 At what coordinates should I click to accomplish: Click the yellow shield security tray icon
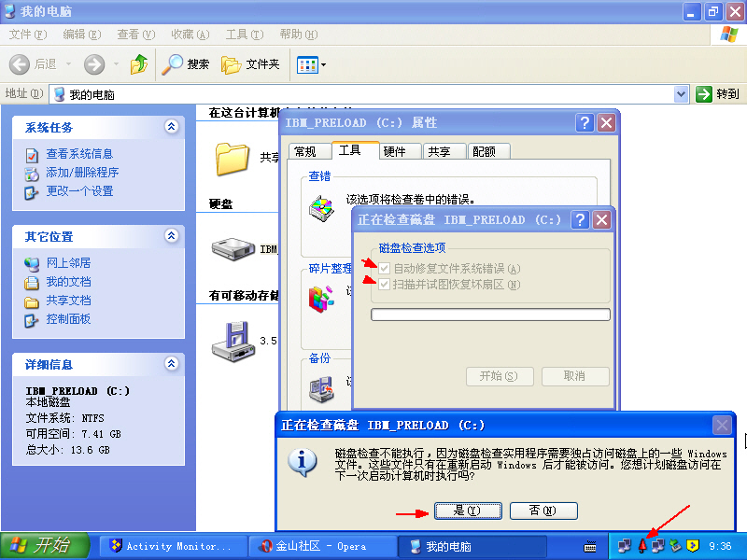click(x=692, y=546)
